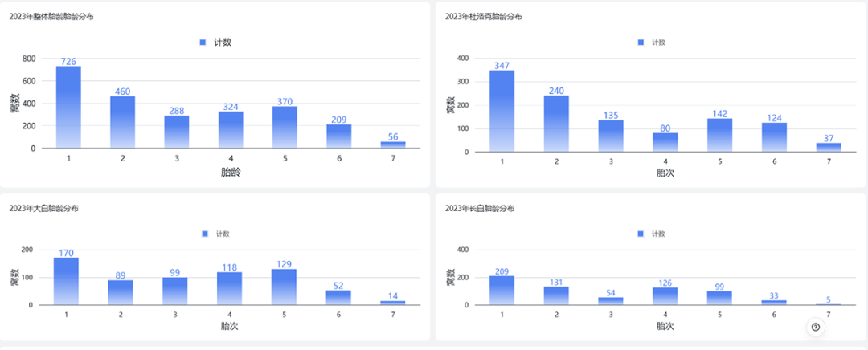
Task: Click the 170 bar in 大白 chart
Action: tap(66, 281)
